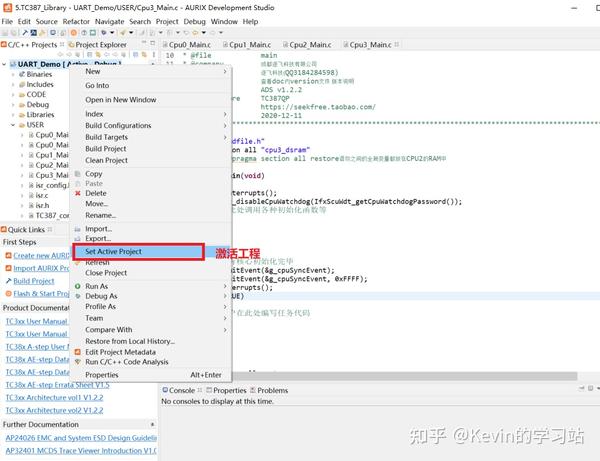This screenshot has height=461, width=600.
Task: Minimize the Project Explorer panel
Action: pyautogui.click(x=144, y=42)
